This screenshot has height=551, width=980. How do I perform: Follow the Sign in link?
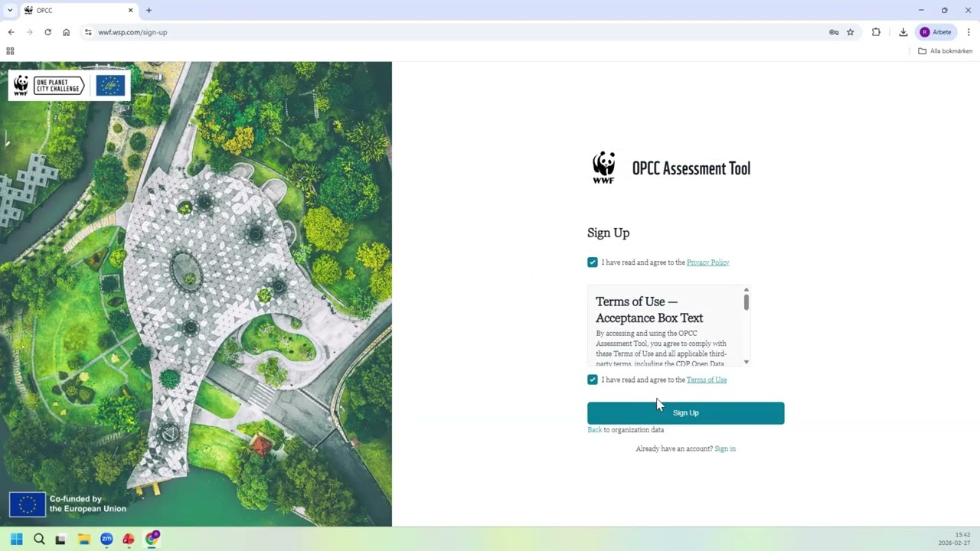pyautogui.click(x=725, y=448)
